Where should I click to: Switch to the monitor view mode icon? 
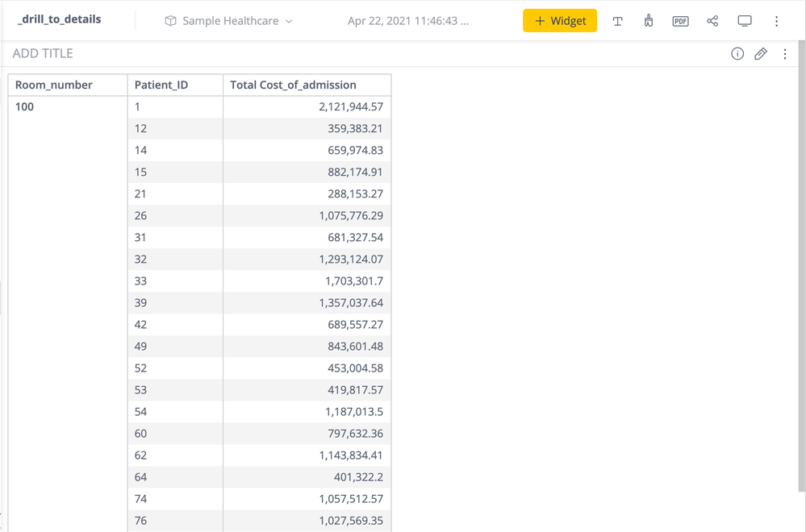(x=745, y=21)
